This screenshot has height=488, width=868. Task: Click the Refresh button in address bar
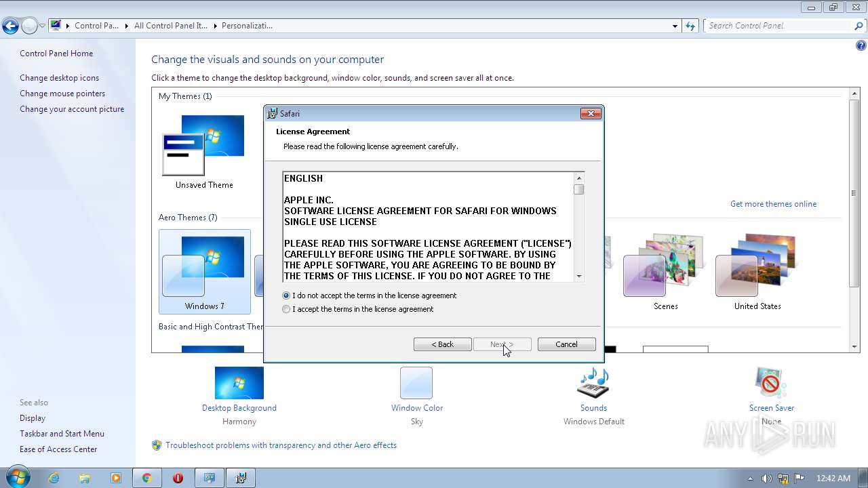pos(690,26)
